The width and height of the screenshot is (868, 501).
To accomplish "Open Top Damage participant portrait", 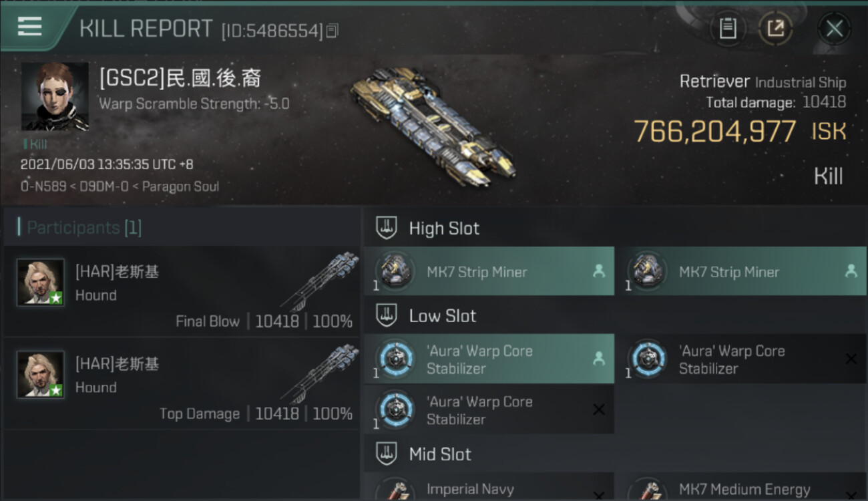I will click(x=41, y=375).
